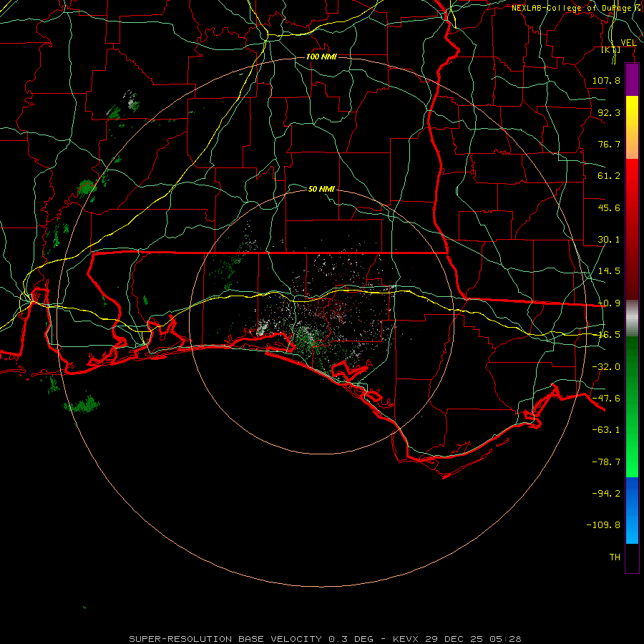The image size is (644, 644).
Task: Click the 61.2 velocity scale value
Action: tap(609, 176)
